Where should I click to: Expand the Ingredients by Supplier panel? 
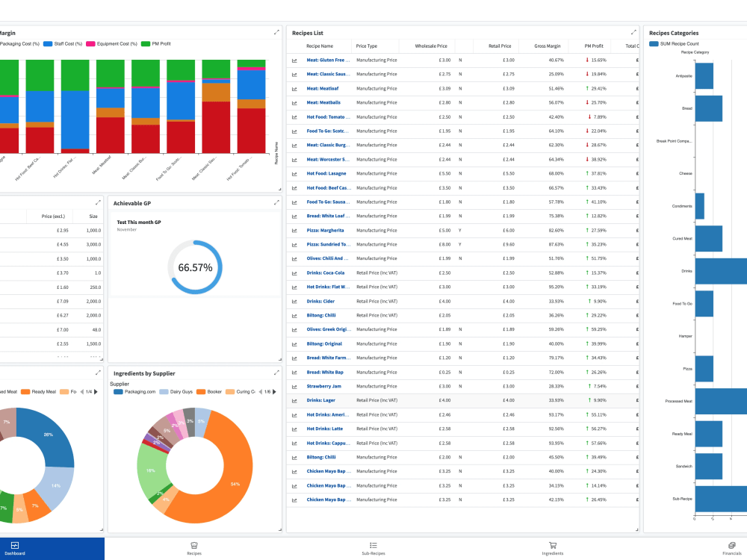[276, 372]
